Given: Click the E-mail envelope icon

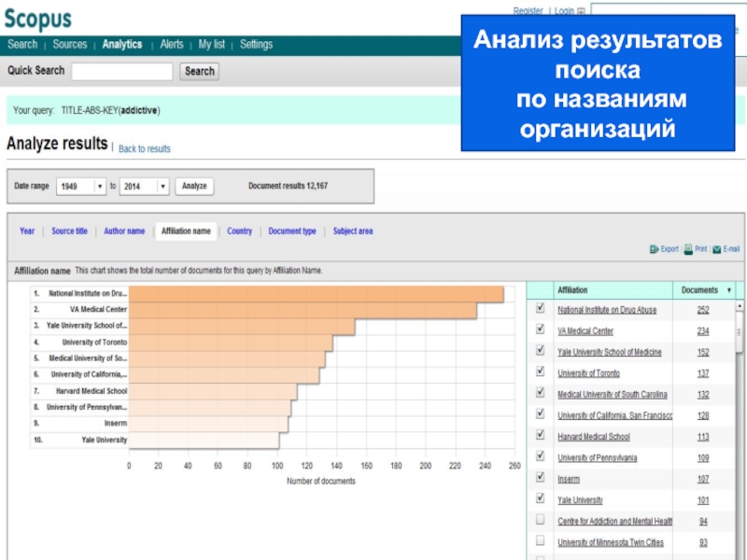Looking at the screenshot, I should 716,250.
